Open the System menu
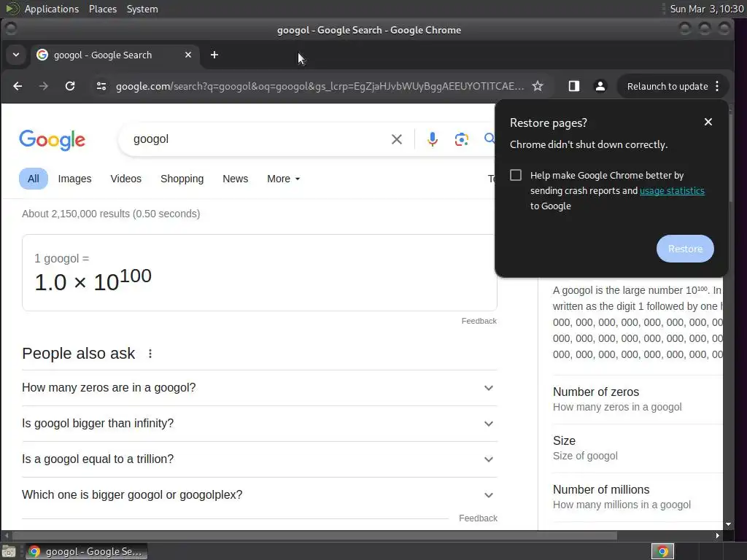Screen dimensions: 747x560 [x=142, y=9]
